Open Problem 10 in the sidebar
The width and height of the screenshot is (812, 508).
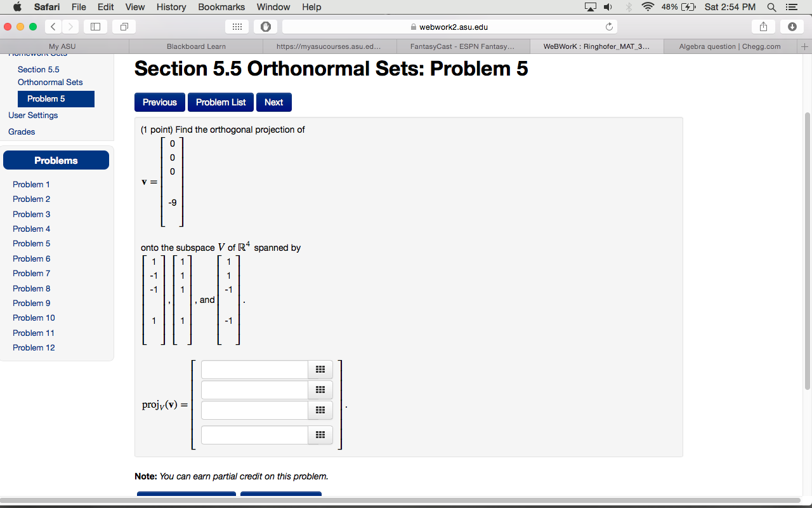click(x=34, y=318)
